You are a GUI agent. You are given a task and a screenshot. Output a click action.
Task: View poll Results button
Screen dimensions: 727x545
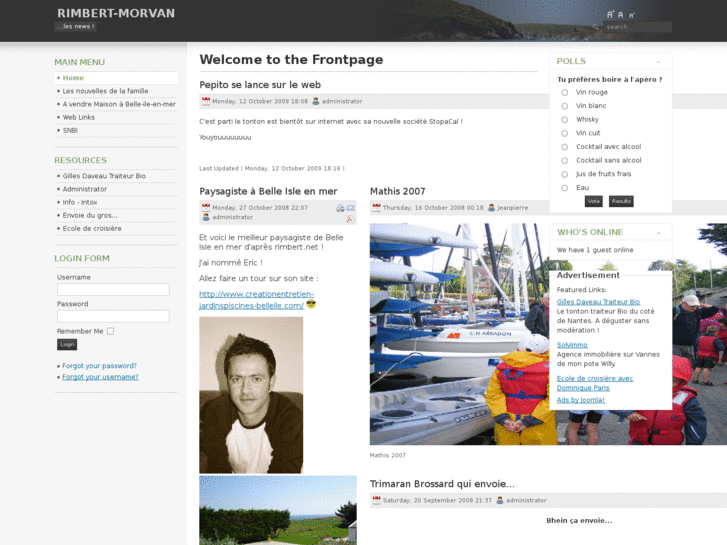tap(621, 201)
